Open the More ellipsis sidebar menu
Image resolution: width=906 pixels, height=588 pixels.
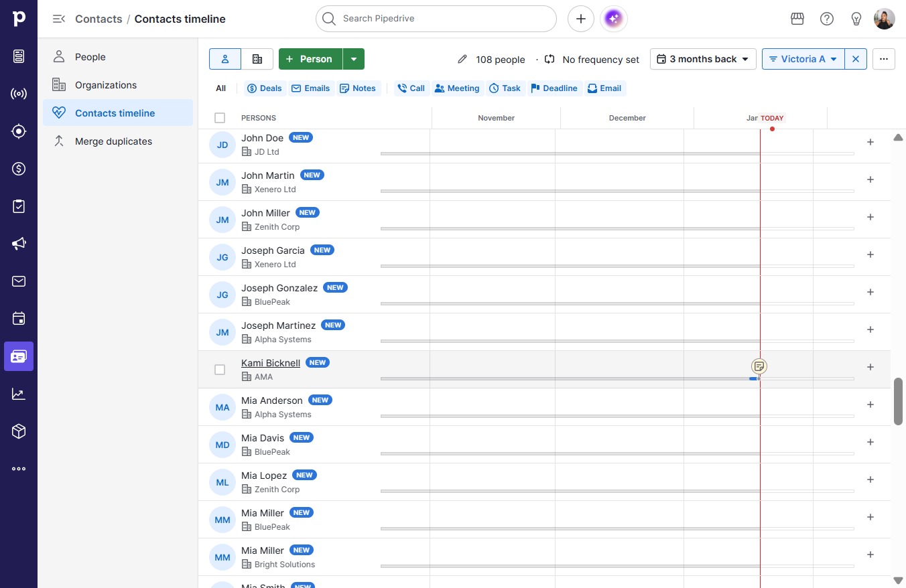pos(19,469)
